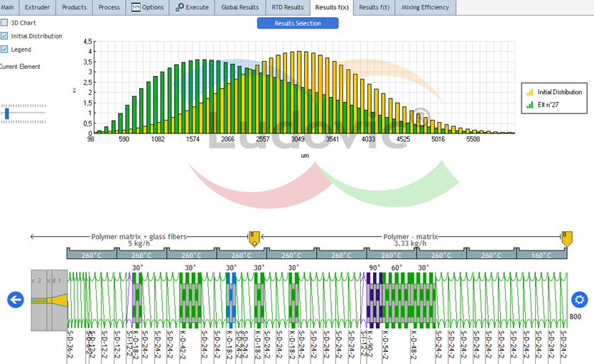The height and width of the screenshot is (364, 594).
Task: Click the Current Element slider handle
Action: (x=7, y=113)
